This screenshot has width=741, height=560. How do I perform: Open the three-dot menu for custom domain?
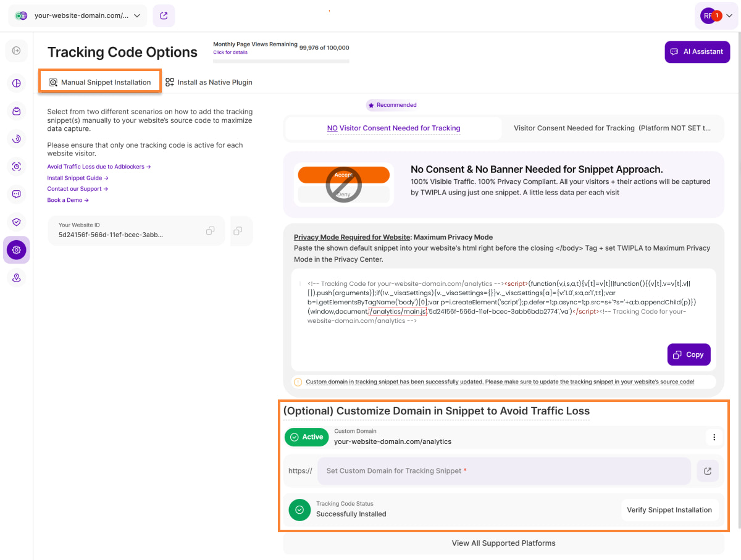714,437
